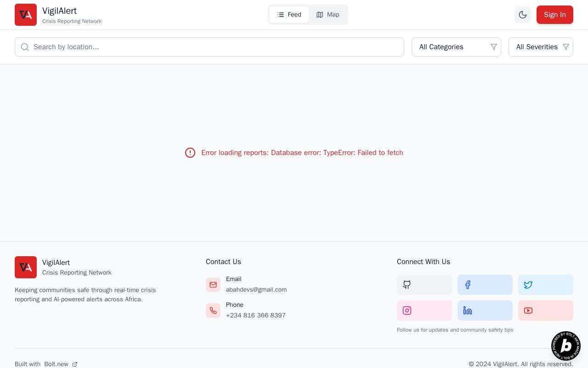Image resolution: width=588 pixels, height=368 pixels.
Task: Click the copyright 2024 VigilAlert text
Action: click(521, 364)
